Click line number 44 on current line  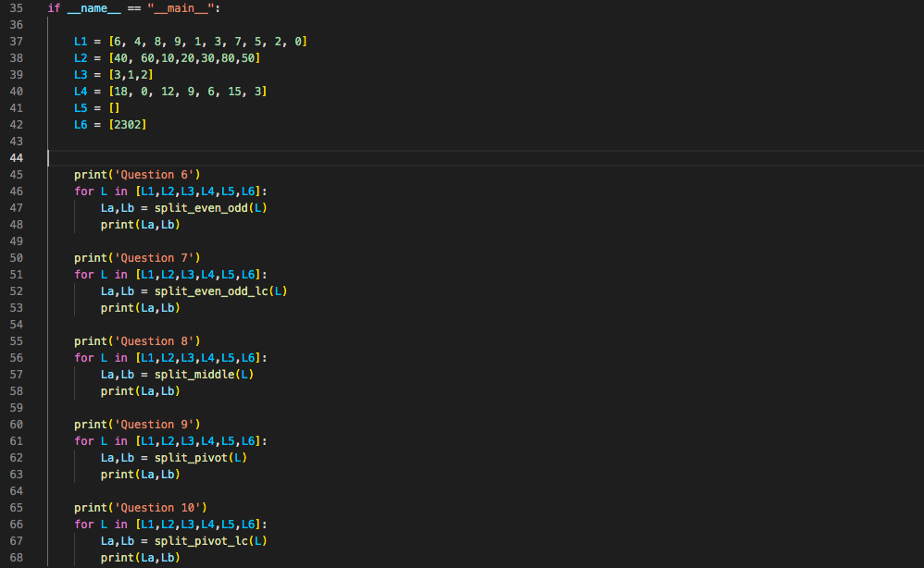[x=16, y=157]
